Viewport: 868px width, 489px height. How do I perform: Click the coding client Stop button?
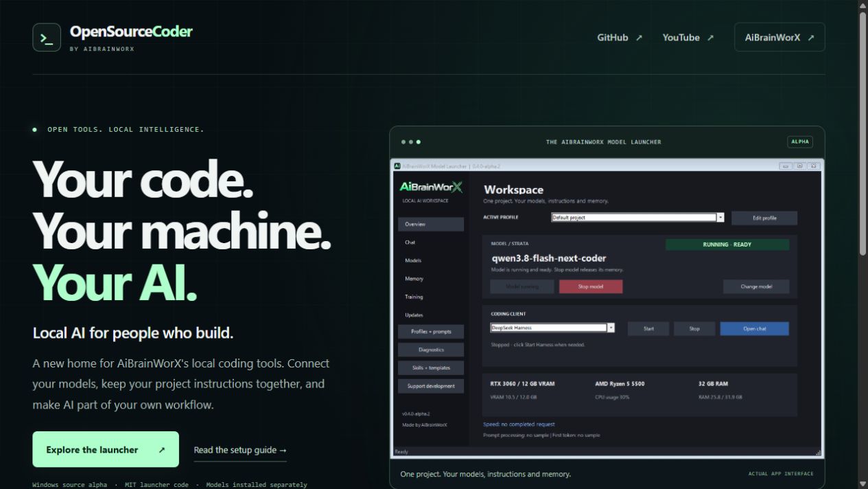click(694, 328)
